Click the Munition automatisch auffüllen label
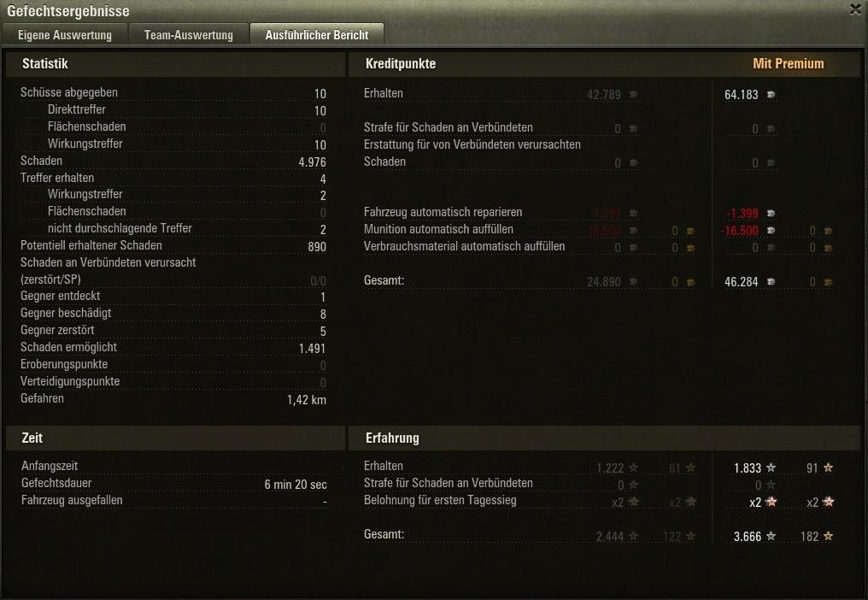Screen dimensions: 868x600 pyautogui.click(x=438, y=229)
